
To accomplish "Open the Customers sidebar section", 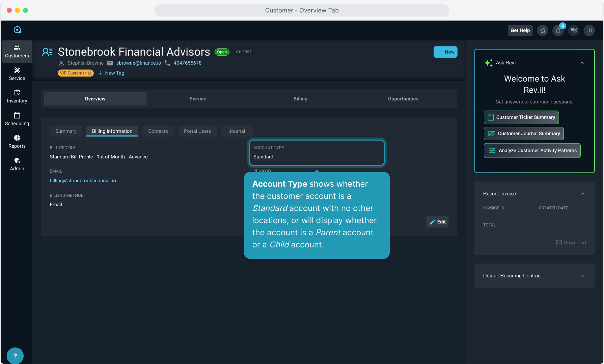I will (17, 51).
